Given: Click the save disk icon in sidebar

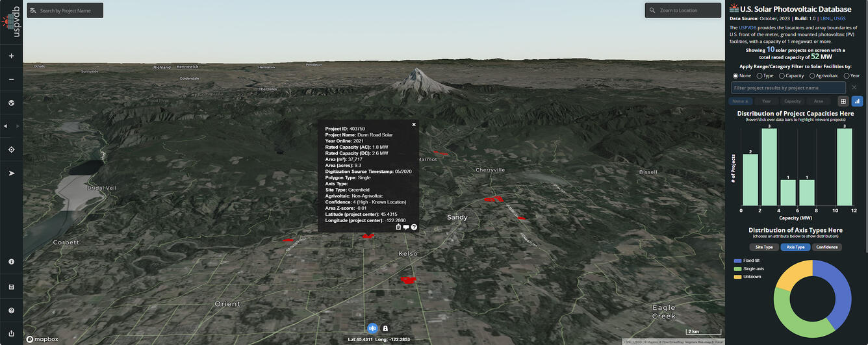Looking at the screenshot, I should click(11, 287).
